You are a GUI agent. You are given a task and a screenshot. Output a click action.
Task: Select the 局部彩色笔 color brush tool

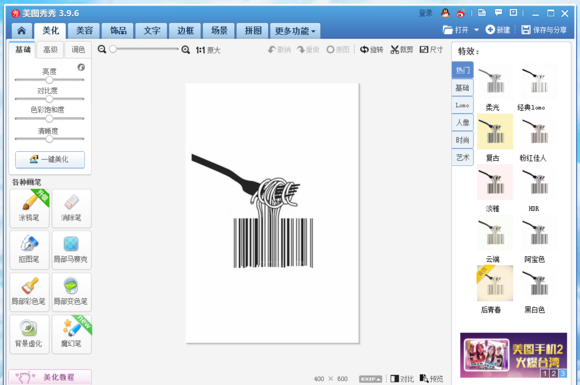(29, 292)
